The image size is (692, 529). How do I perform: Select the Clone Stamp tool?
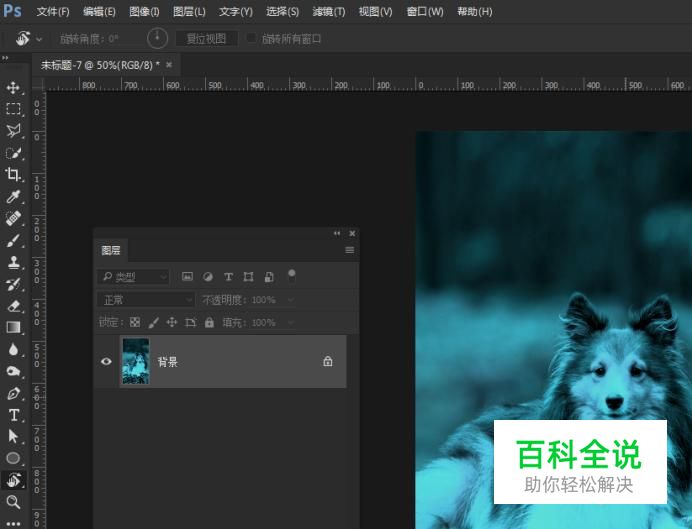pyautogui.click(x=13, y=262)
